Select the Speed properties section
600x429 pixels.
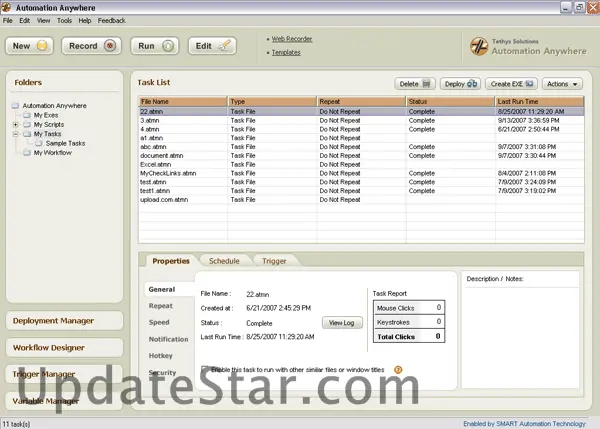coord(159,322)
